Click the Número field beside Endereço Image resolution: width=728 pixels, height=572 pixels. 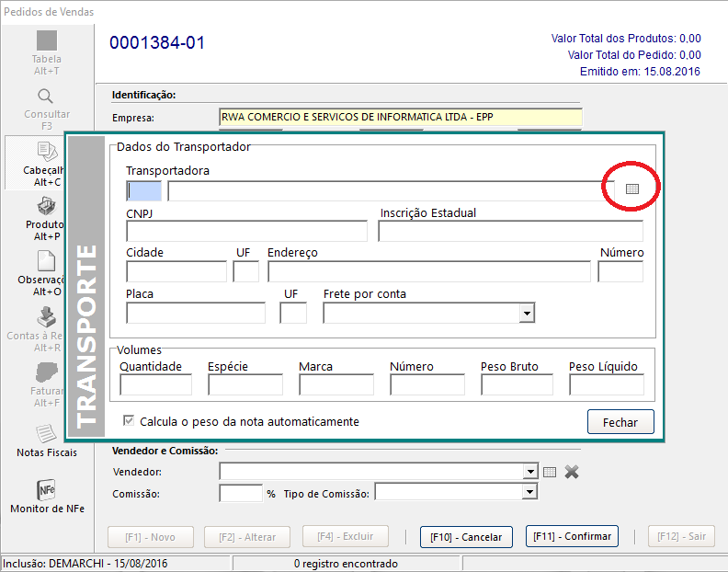click(620, 271)
